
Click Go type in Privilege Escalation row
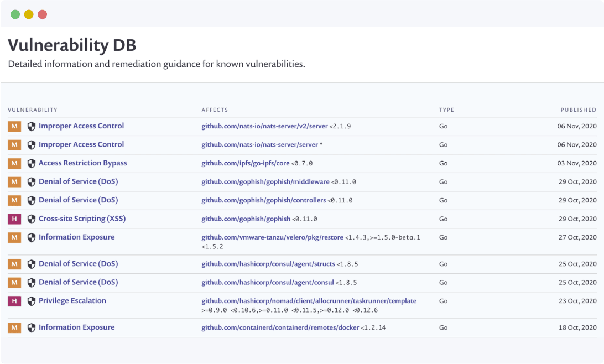tap(444, 301)
